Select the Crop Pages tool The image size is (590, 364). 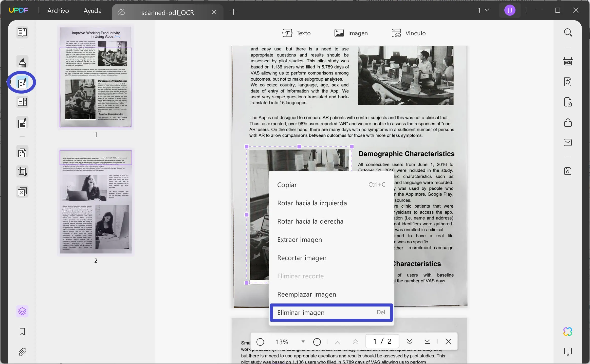click(22, 172)
